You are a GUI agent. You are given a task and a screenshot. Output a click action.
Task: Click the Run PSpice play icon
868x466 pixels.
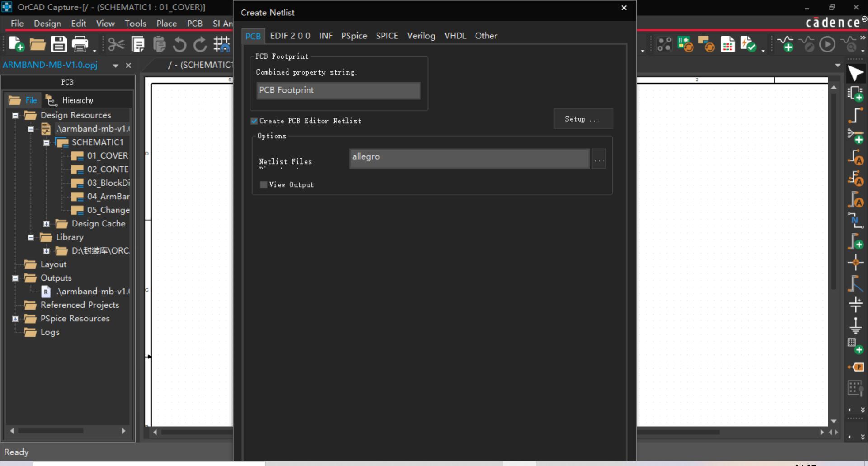(x=827, y=44)
